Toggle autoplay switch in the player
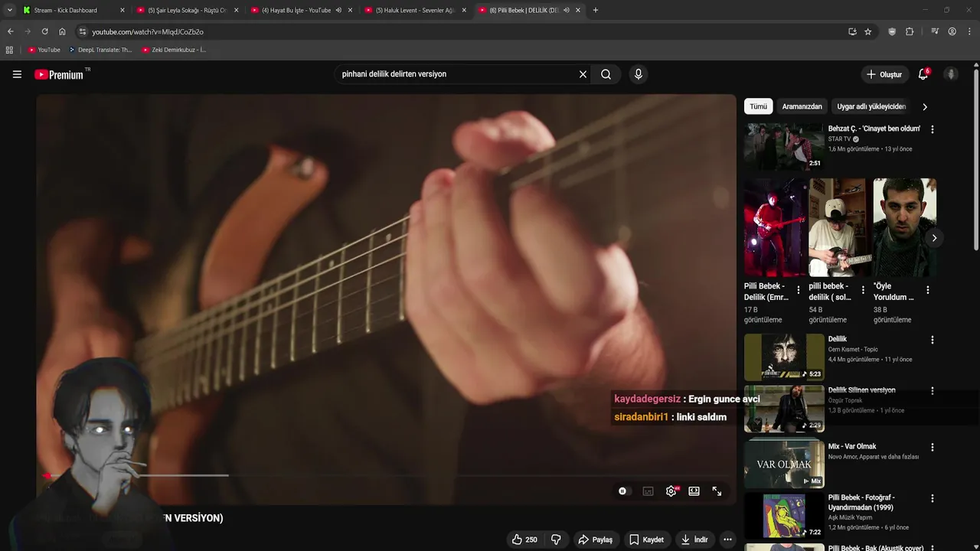Screen dimensions: 980x551 point(625,491)
